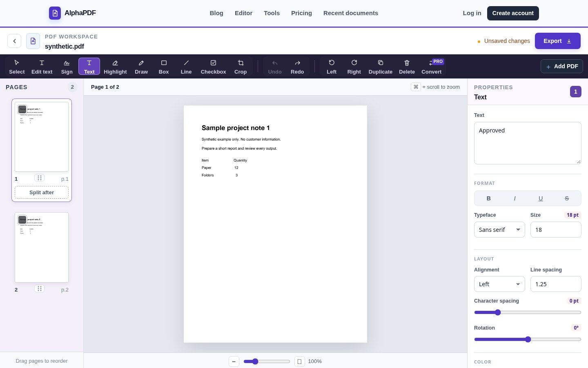Open the Blog nav item
This screenshot has height=368, width=588.
tap(216, 13)
